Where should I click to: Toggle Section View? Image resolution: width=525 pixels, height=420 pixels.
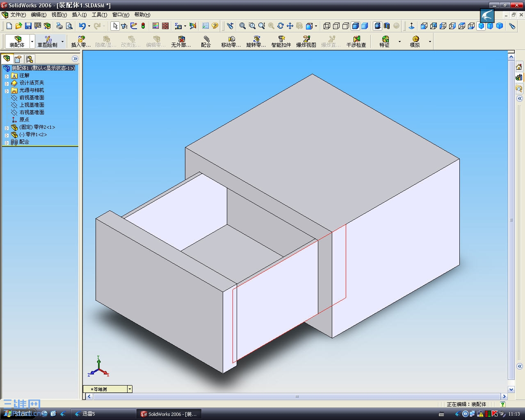tap(387, 26)
